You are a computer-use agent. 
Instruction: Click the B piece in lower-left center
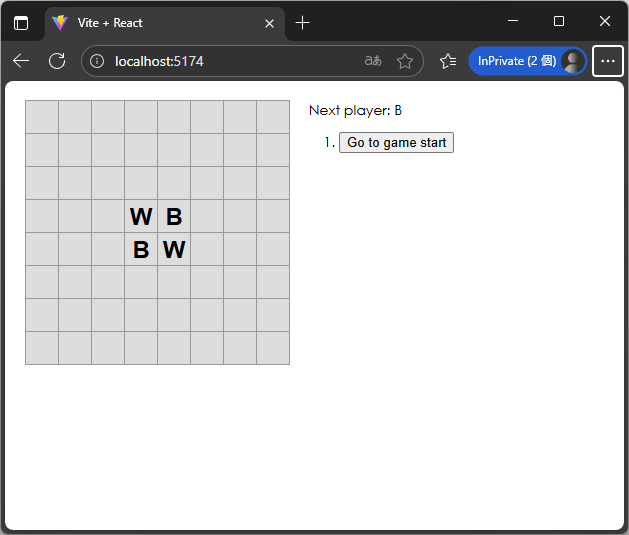point(141,249)
